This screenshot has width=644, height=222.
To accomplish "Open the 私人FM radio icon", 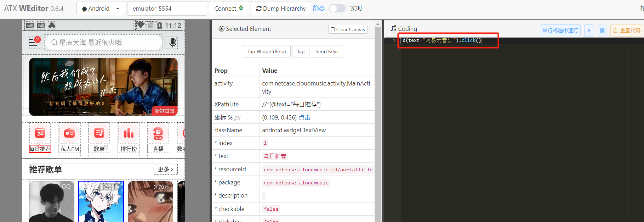I will 69,133.
